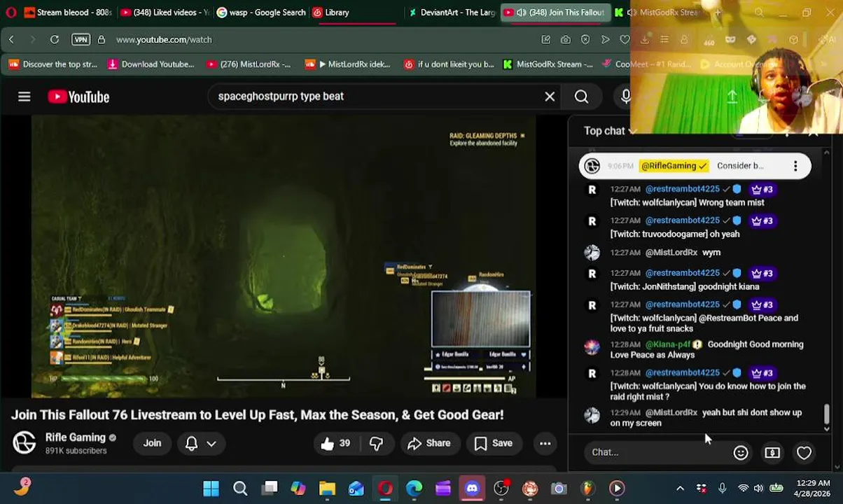Image resolution: width=843 pixels, height=504 pixels.
Task: Toggle system volume icon in tray
Action: coord(758,488)
